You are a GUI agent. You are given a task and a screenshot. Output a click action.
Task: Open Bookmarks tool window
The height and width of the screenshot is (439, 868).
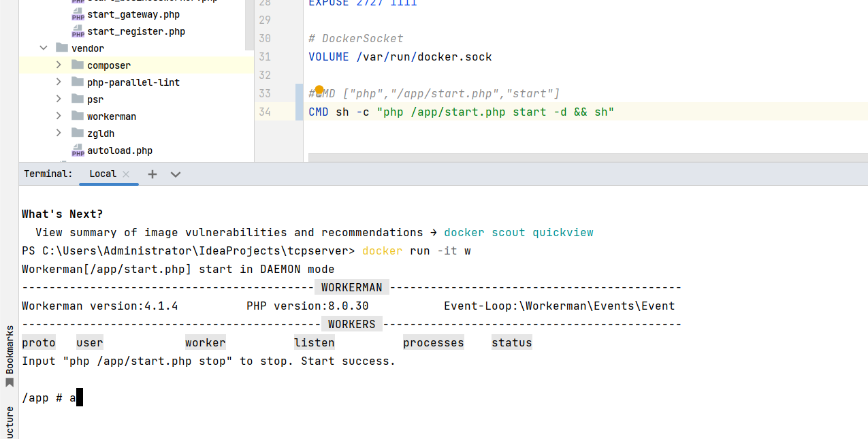10,355
